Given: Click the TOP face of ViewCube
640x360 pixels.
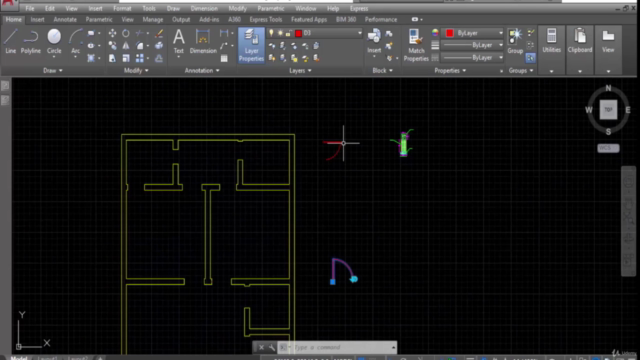Looking at the screenshot, I should coord(608,110).
